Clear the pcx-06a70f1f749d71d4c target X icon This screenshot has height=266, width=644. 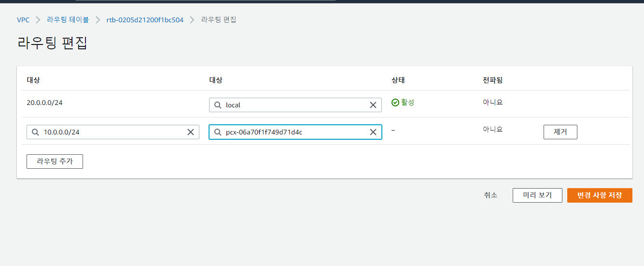click(373, 132)
